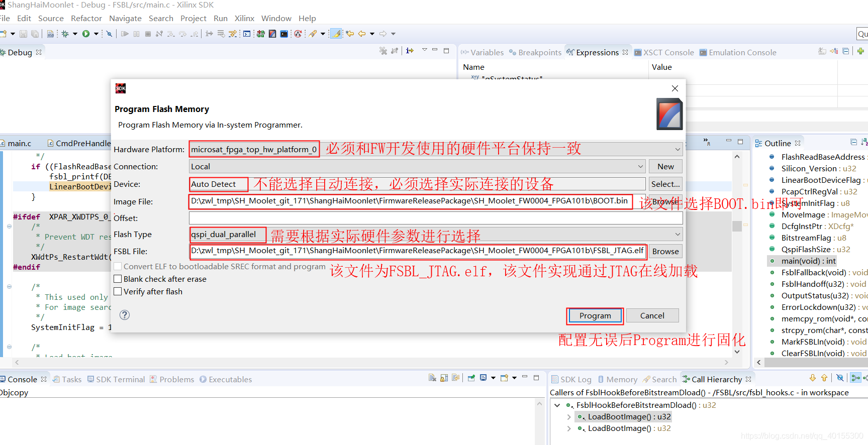Click the FSBL File path field
The image size is (868, 445).
[418, 251]
